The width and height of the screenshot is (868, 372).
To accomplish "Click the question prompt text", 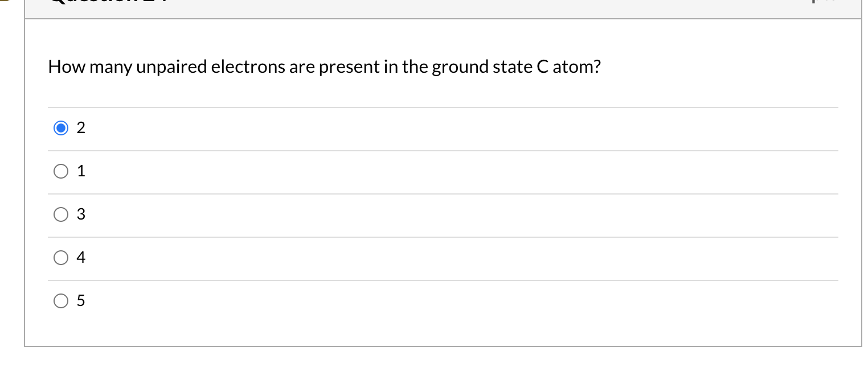I will point(324,67).
